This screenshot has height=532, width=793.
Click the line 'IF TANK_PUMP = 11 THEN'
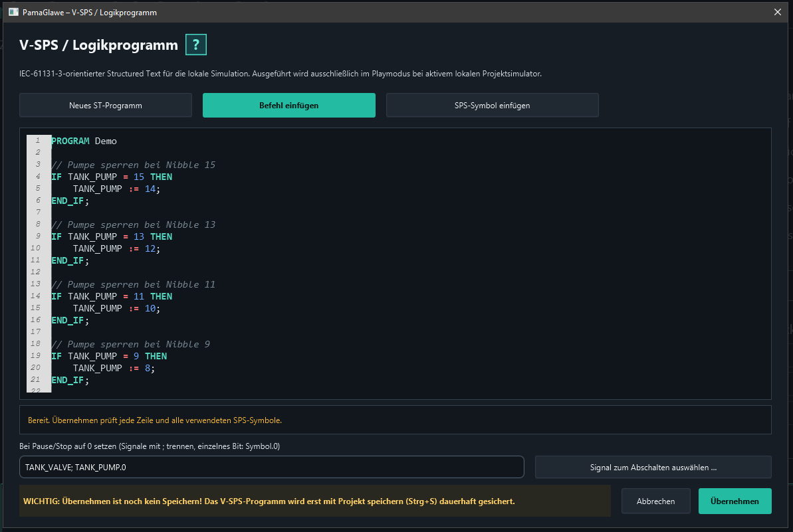click(112, 297)
